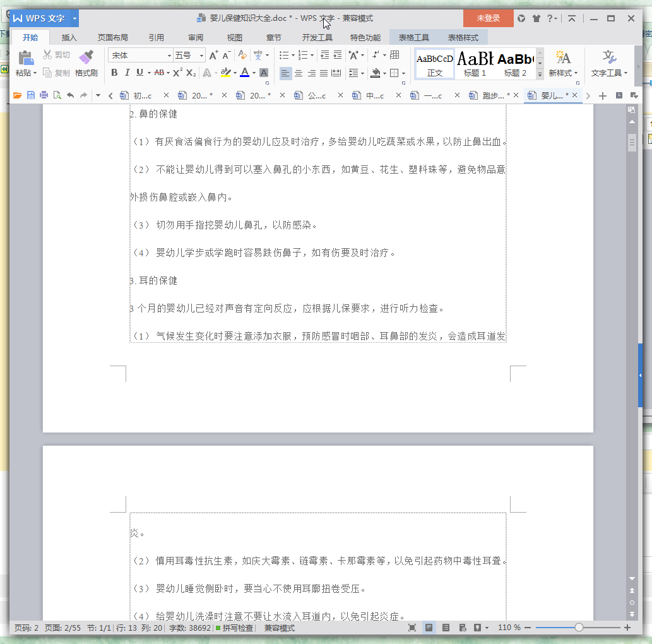Click the New Style icon
Screen dimensions: 652x644
[563, 57]
